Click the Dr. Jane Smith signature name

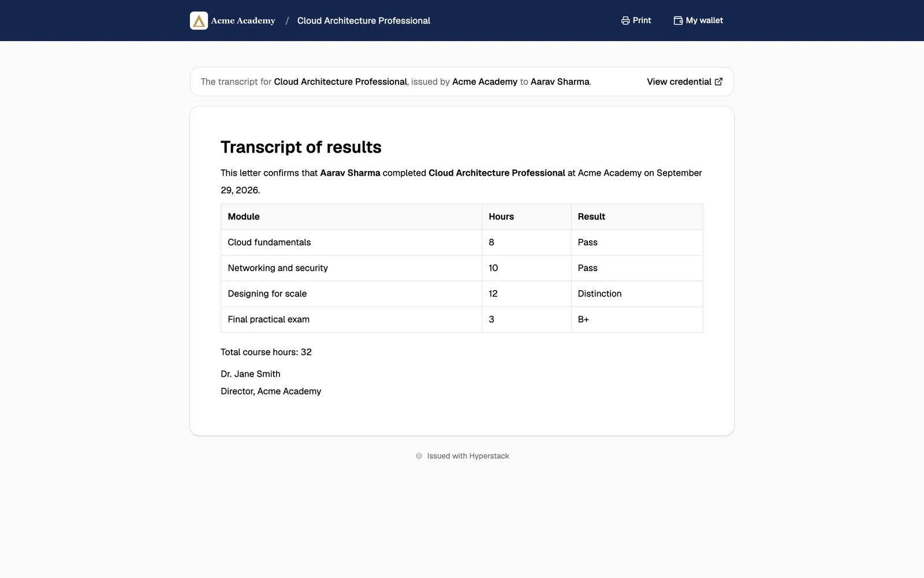point(251,374)
